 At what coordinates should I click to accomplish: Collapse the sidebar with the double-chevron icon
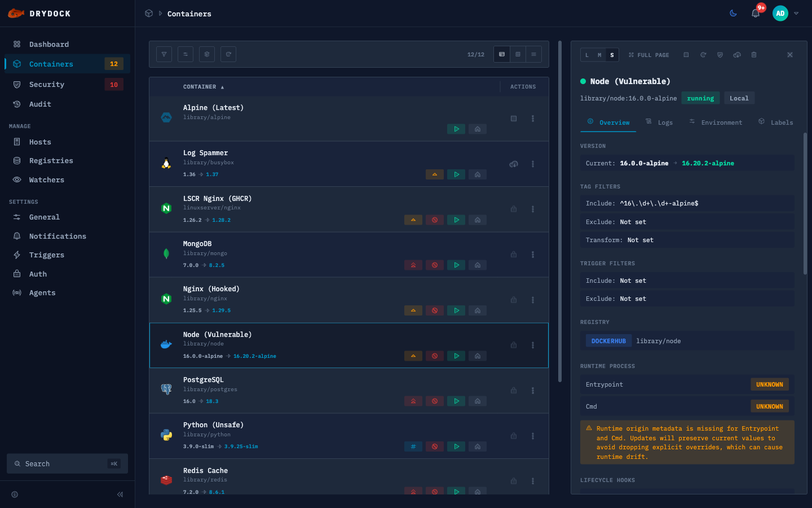120,494
